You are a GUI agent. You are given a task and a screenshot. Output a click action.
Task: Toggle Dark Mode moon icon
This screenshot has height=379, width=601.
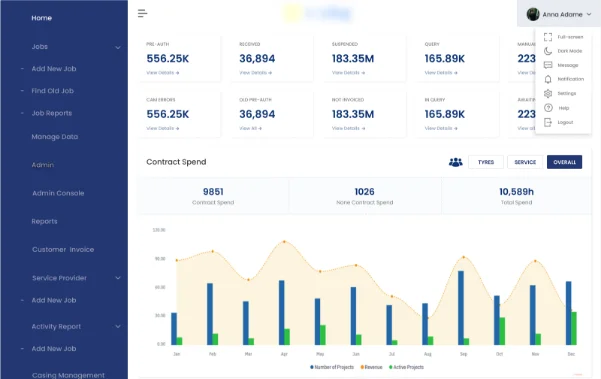pyautogui.click(x=548, y=51)
